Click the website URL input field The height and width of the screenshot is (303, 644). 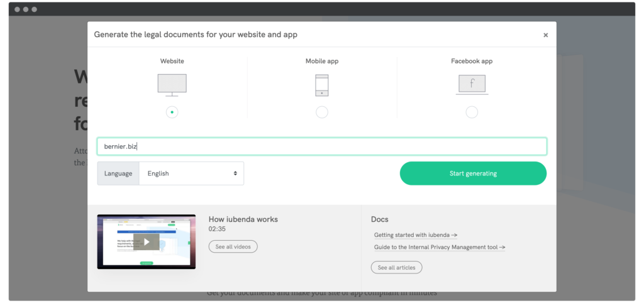(321, 146)
